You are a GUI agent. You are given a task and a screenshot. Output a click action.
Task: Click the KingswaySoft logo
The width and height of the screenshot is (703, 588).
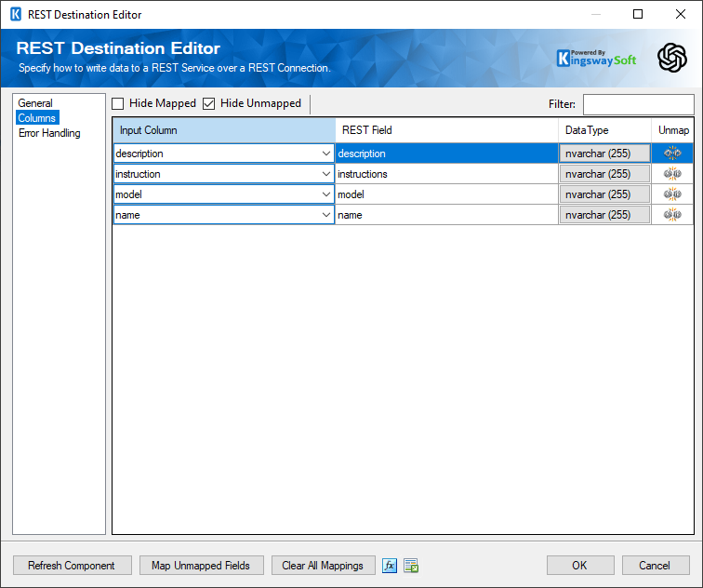tap(596, 59)
